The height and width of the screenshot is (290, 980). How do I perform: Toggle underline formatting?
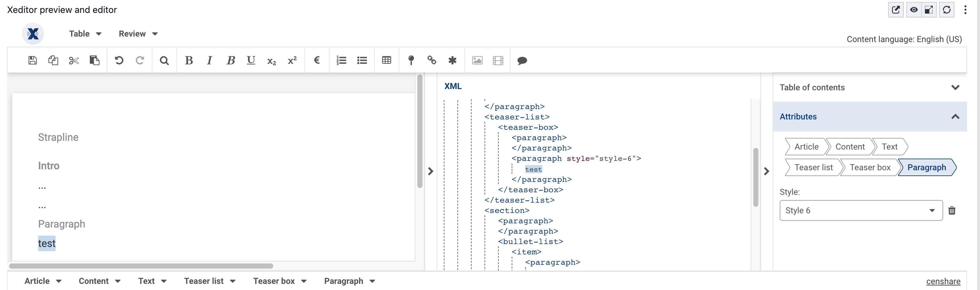click(x=251, y=60)
